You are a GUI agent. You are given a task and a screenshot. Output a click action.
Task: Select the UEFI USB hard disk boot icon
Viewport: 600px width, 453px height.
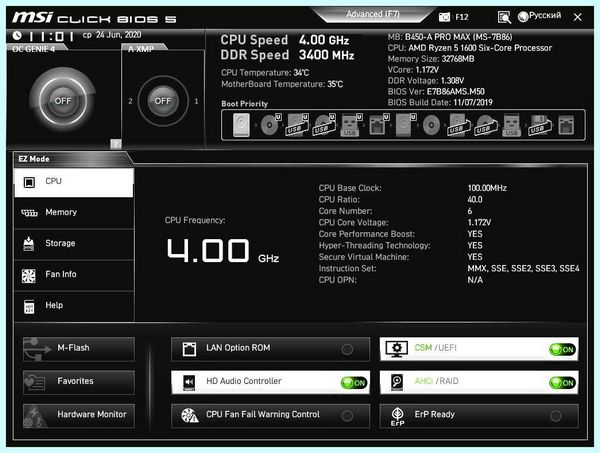pos(297,125)
